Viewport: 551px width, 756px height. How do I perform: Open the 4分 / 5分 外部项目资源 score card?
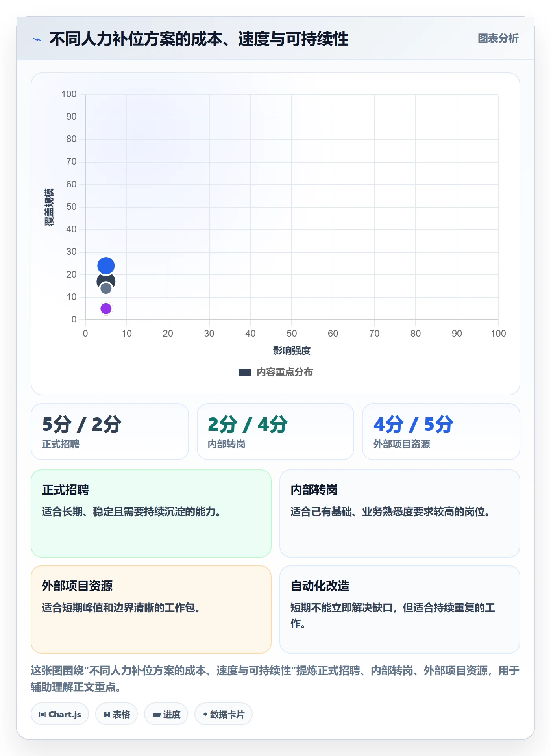(441, 432)
